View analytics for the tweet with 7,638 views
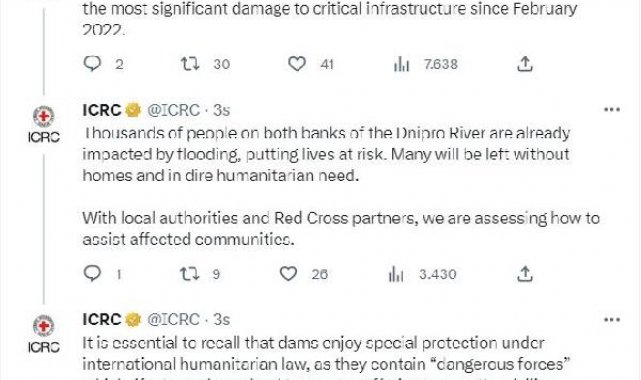Screen dimensions: 641x380 [x=401, y=64]
